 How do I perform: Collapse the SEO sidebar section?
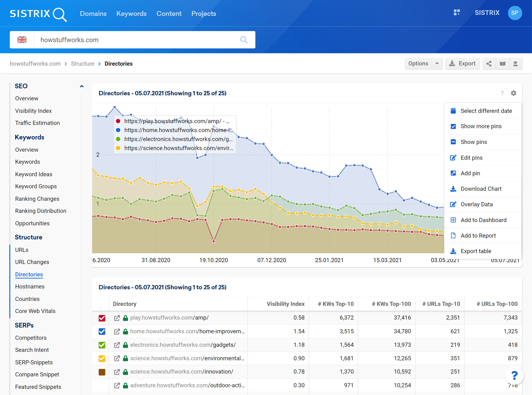(82, 86)
